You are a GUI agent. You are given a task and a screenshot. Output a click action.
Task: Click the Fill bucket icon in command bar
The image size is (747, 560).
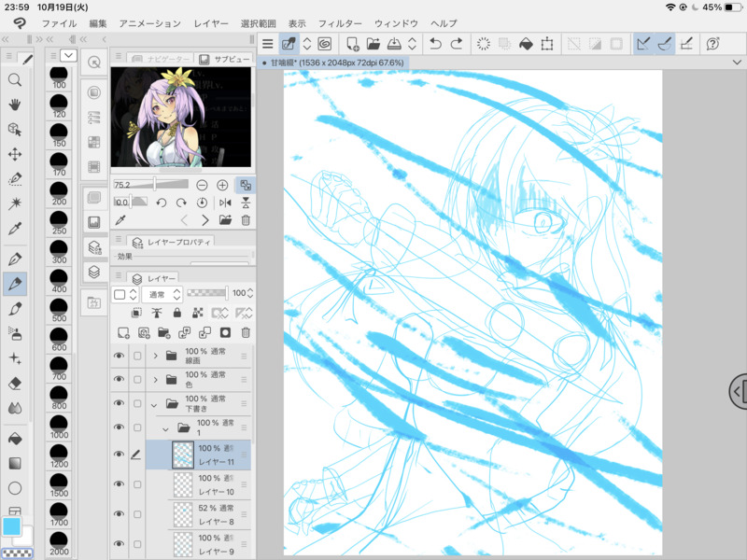(526, 44)
